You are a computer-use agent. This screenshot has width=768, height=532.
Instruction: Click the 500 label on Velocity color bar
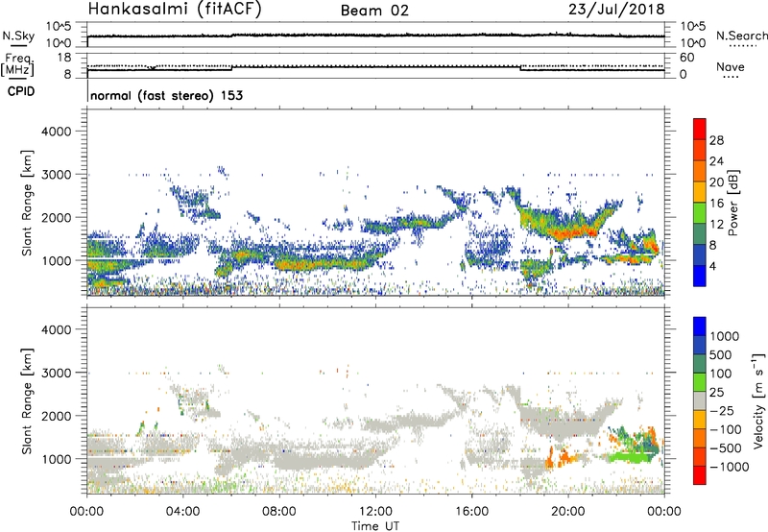coord(721,354)
